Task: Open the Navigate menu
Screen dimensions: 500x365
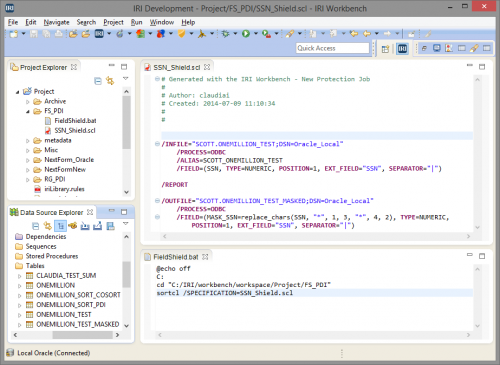Action: [x=56, y=22]
